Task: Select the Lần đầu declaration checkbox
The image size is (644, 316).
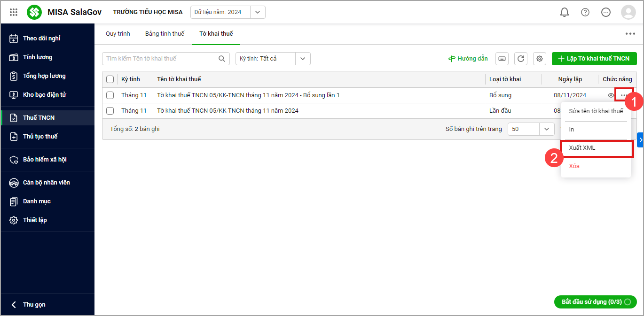Action: (x=110, y=111)
